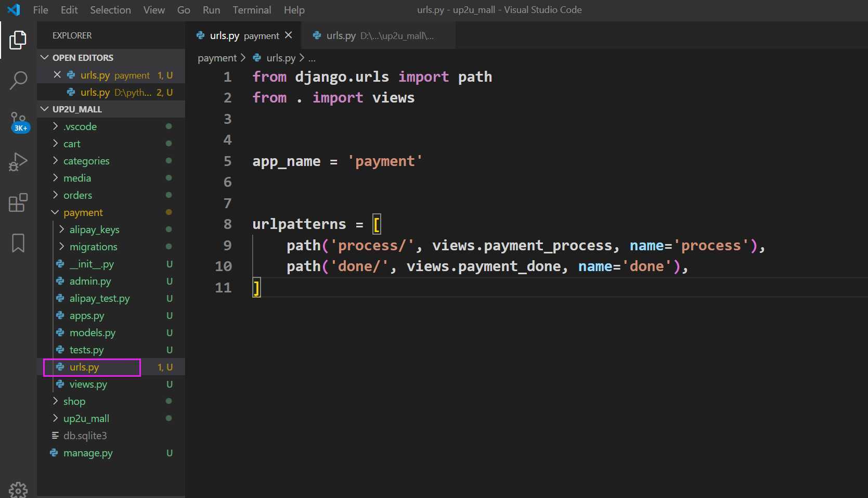Screen dimensions: 868x498
Task: Click Python file icon of models.py
Action: (x=60, y=333)
